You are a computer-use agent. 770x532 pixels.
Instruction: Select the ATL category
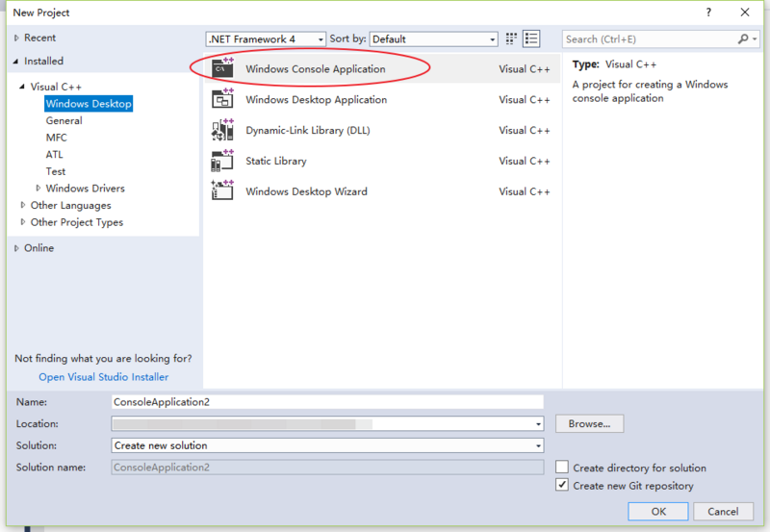coord(55,155)
